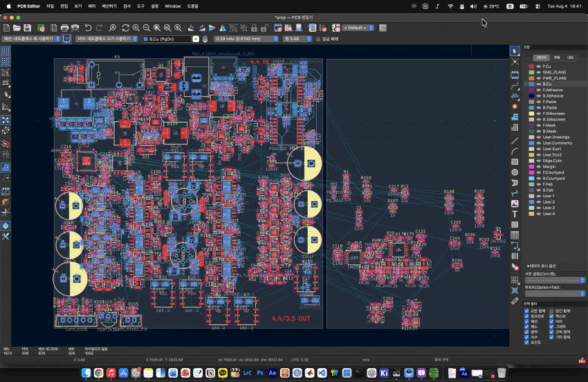The image size is (588, 382).
Task: Toggle the 잠금 해제 checkbox in toolbar
Action: click(318, 39)
